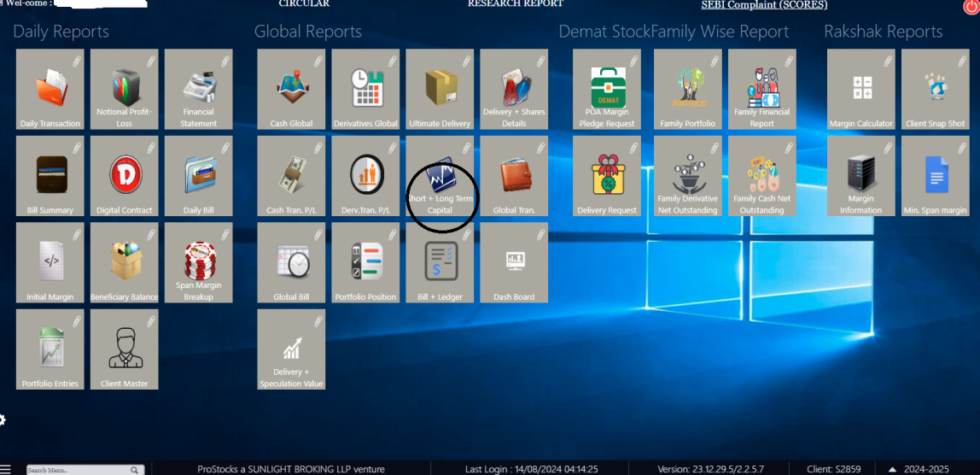Click the paperclip pin on Cash Global
The height and width of the screenshot is (475, 980).
[x=318, y=60]
